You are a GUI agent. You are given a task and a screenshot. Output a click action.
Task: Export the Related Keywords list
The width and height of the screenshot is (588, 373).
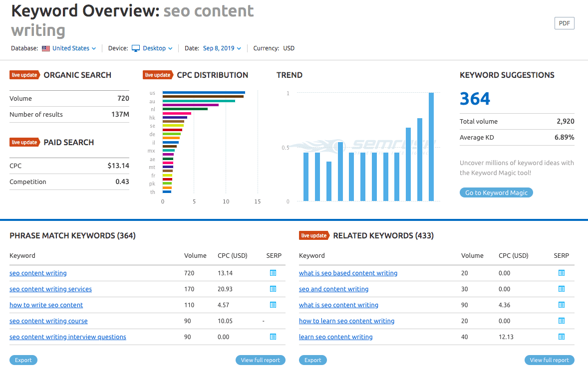(312, 360)
